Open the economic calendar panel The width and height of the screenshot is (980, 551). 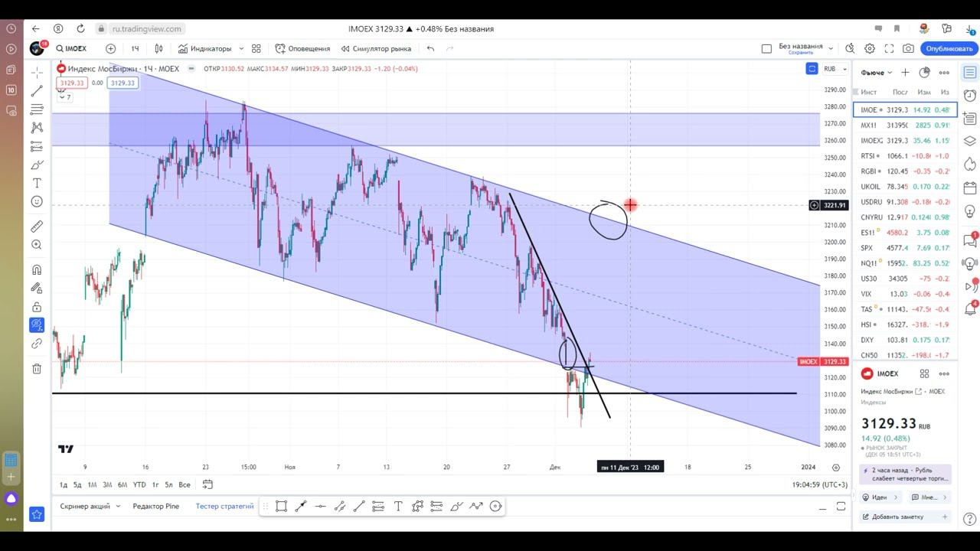pyautogui.click(x=970, y=187)
